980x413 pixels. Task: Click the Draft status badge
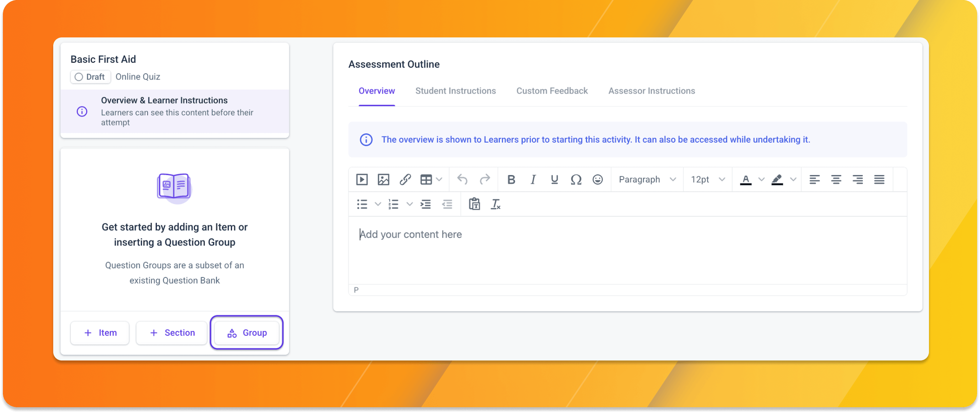91,77
